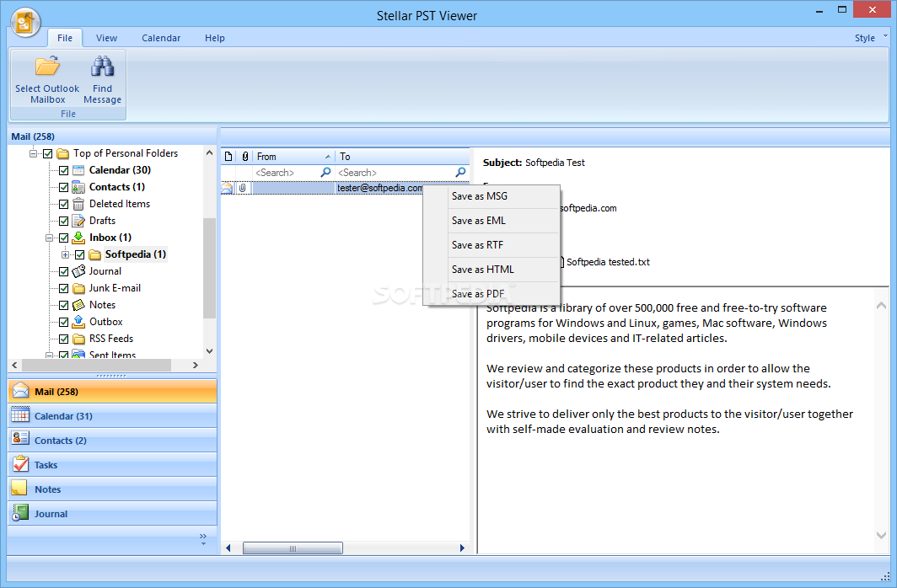
Task: Click navigation pane configure buttons chevron
Action: pos(203,539)
